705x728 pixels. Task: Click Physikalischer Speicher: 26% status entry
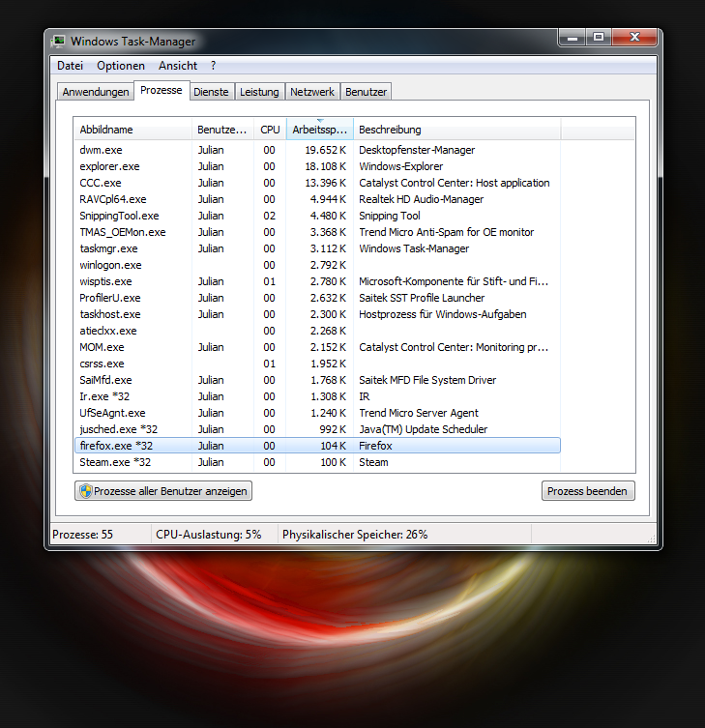tap(355, 535)
